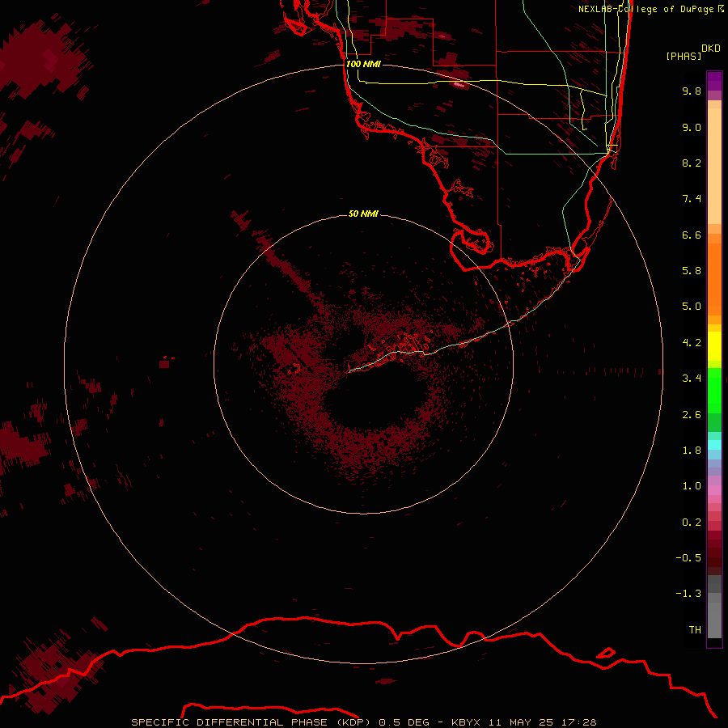Click the 2.6 value on the color scale
This screenshot has height=728, width=728.
(x=692, y=415)
